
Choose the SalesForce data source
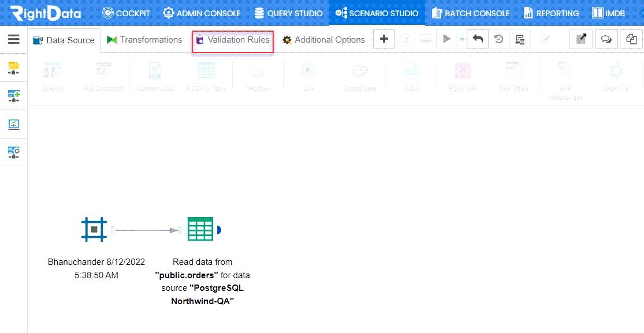pos(360,74)
